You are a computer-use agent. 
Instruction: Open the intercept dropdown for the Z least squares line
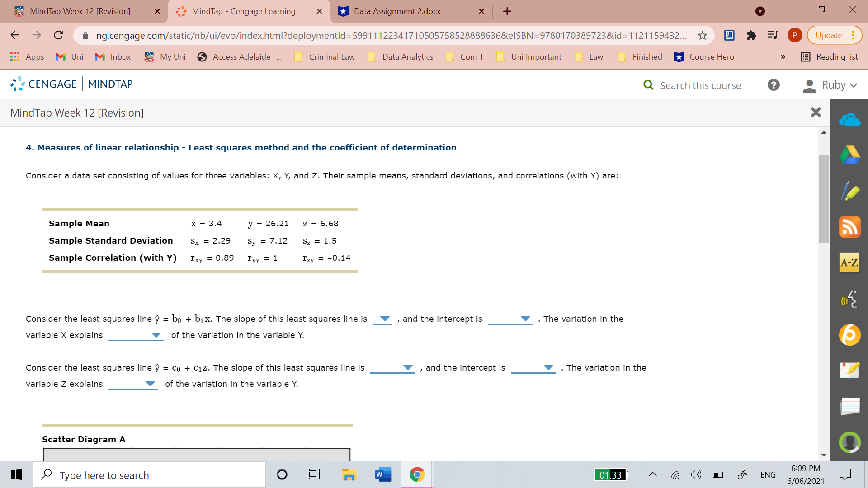coord(549,368)
